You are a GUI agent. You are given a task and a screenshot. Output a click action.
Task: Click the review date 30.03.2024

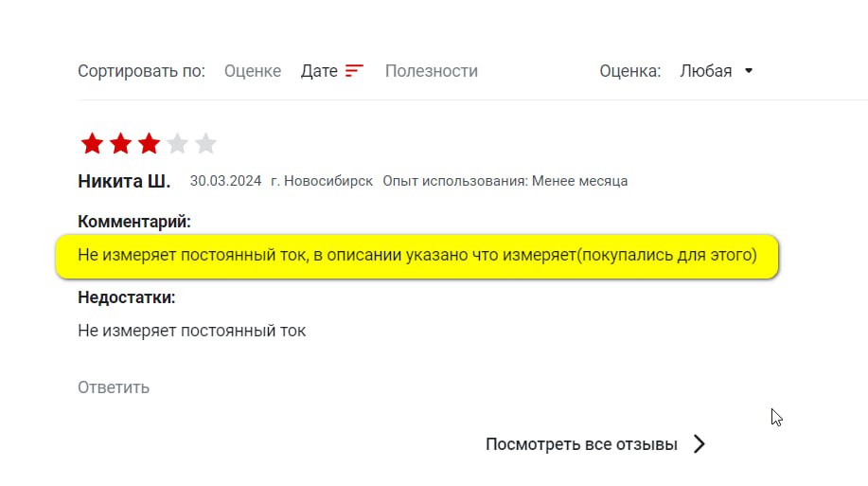click(x=225, y=181)
